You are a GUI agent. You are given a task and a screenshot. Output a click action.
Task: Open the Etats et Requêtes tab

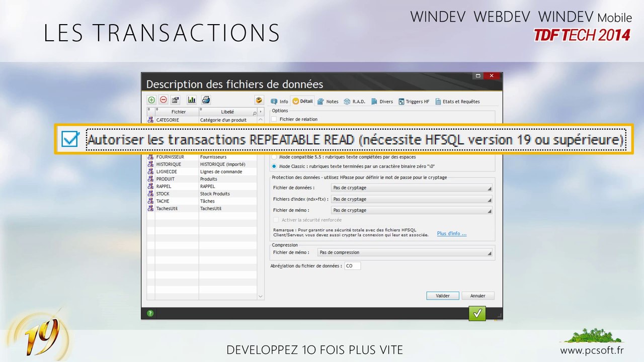(x=457, y=102)
